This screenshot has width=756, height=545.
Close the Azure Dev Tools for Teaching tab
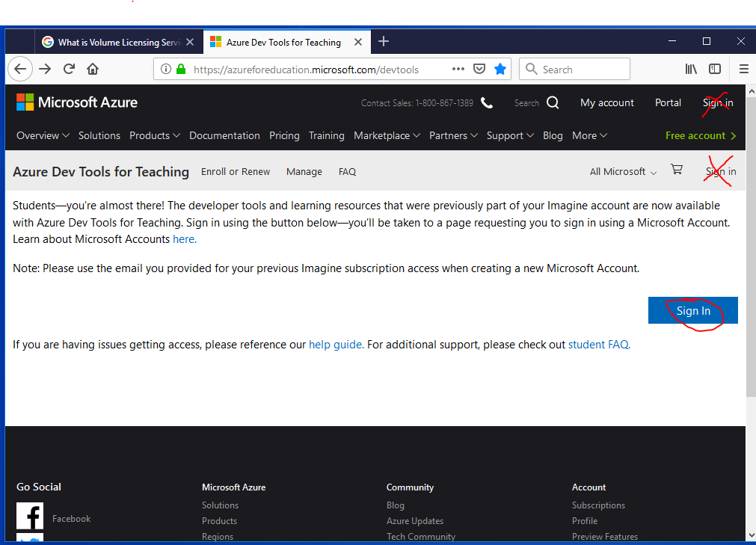pos(358,42)
